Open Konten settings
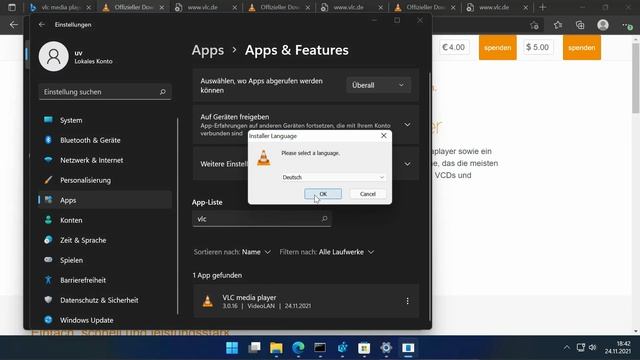640x360 pixels. click(x=104, y=220)
